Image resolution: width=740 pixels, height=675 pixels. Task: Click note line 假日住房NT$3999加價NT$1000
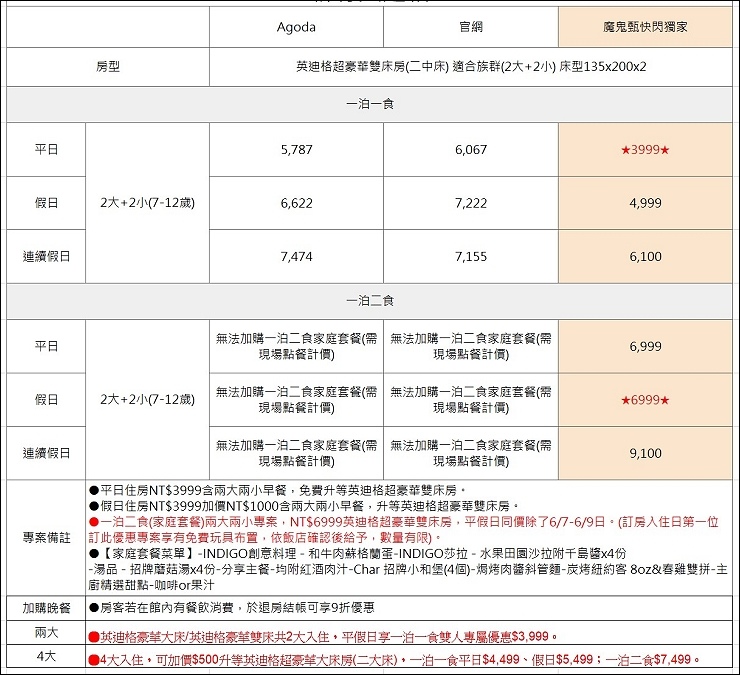[x=304, y=506]
